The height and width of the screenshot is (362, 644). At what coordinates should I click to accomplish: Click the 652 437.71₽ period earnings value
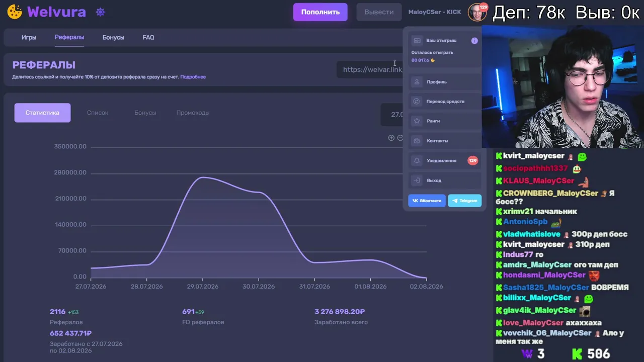70,333
